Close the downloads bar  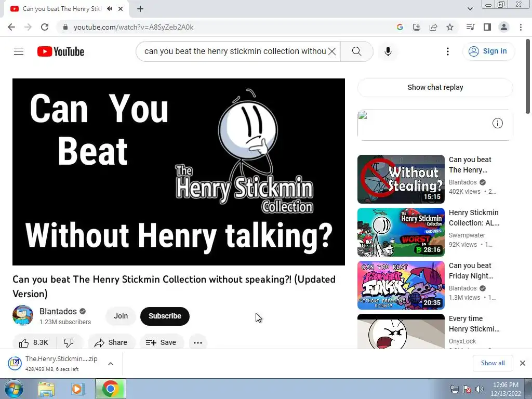pyautogui.click(x=523, y=363)
